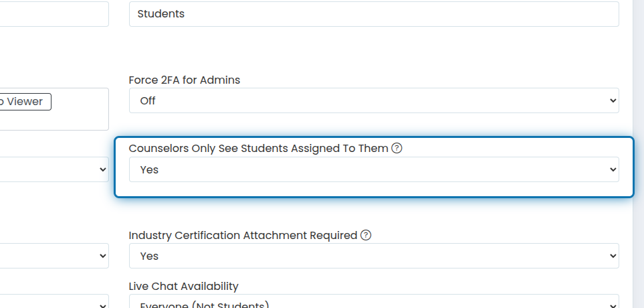
Task: Click the cut-off text field left of Students
Action: click(54, 14)
